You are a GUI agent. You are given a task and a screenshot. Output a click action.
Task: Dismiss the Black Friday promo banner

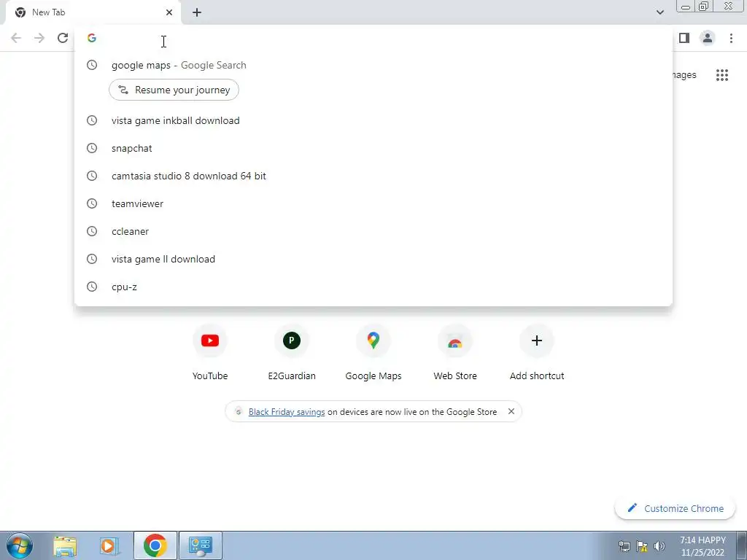point(511,411)
